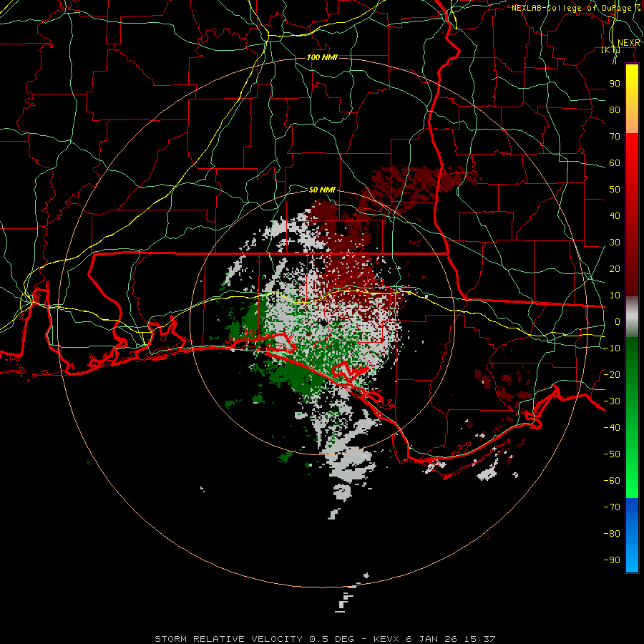This screenshot has height=644, width=644.
Task: Click the "-30" velocity scale label
Action: click(x=612, y=401)
